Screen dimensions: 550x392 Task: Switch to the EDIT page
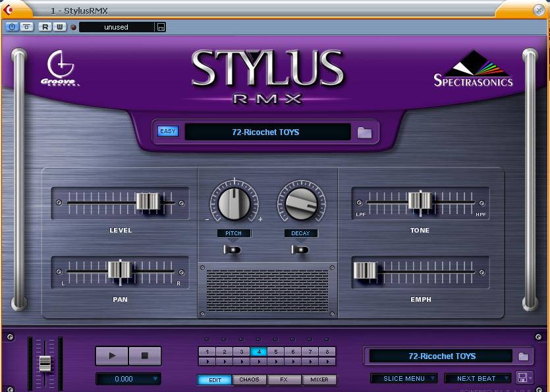[x=215, y=379]
